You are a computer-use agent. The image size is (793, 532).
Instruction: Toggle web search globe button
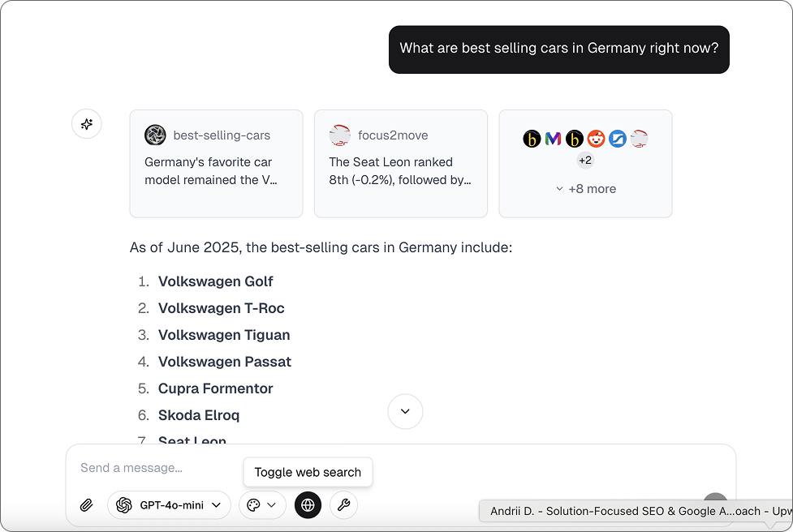pos(308,505)
